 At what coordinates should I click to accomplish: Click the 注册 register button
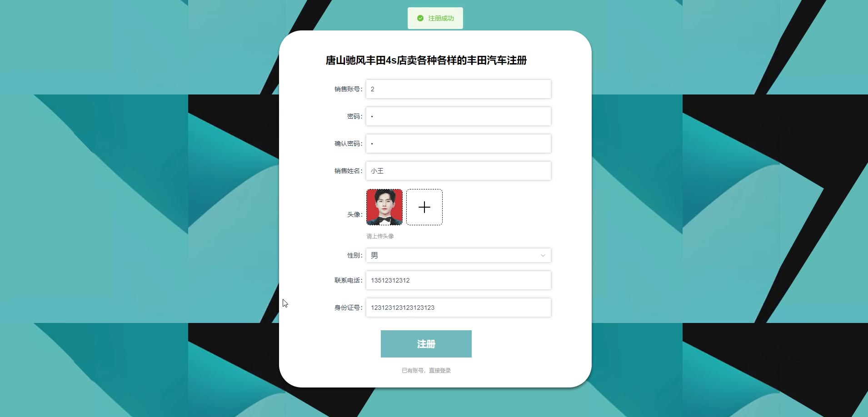(426, 344)
